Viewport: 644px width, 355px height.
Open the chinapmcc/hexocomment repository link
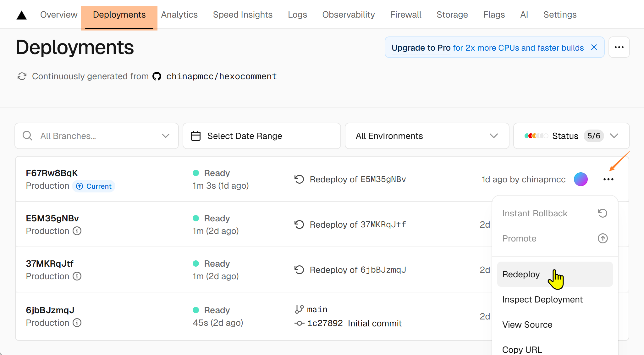[221, 76]
